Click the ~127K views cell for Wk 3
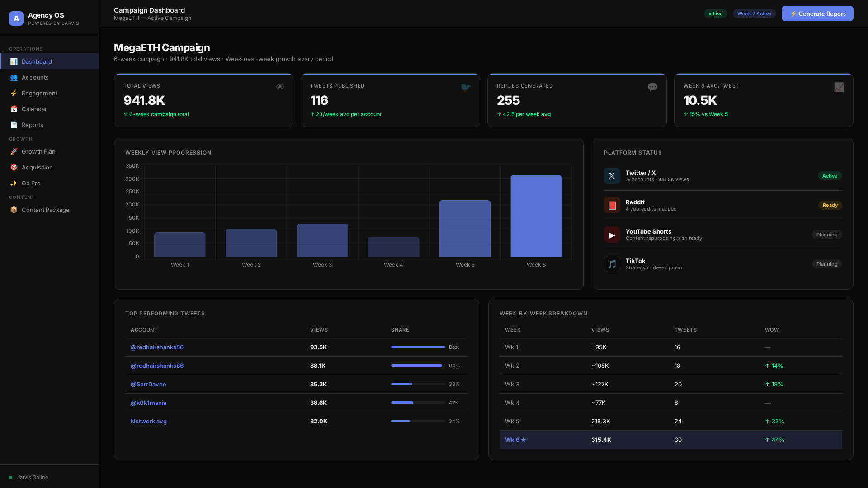 (x=600, y=384)
